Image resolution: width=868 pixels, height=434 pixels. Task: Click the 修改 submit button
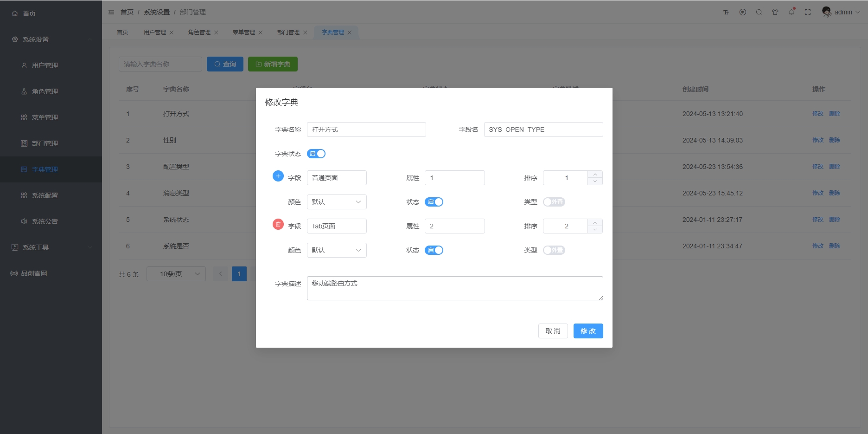588,331
